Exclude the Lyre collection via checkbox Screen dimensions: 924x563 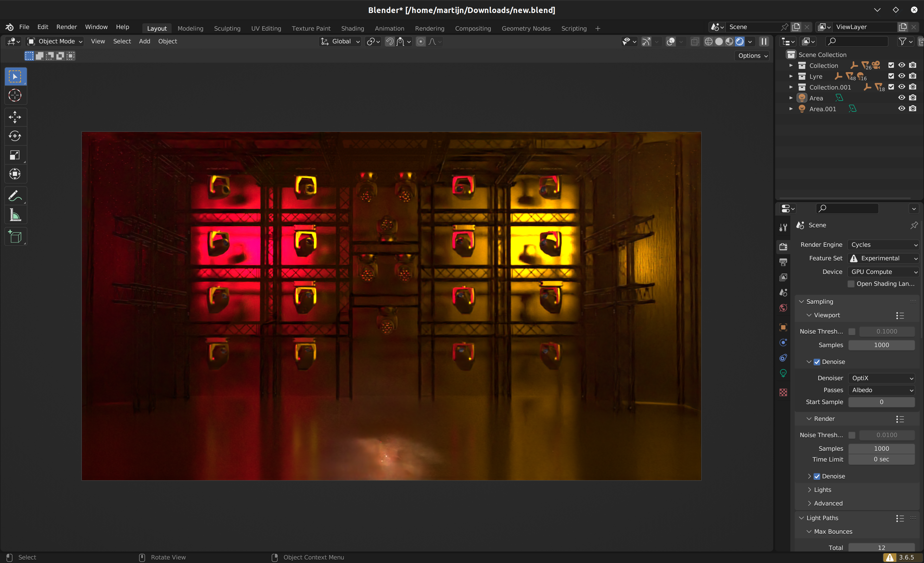click(x=891, y=76)
